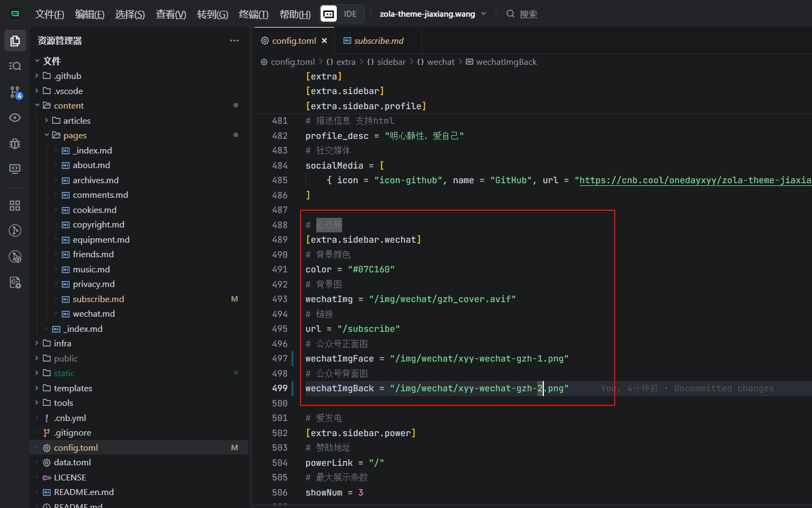Screen dimensions: 812x508
Task: Click the gear icon in the config.toml breadcrumb
Action: [264, 62]
